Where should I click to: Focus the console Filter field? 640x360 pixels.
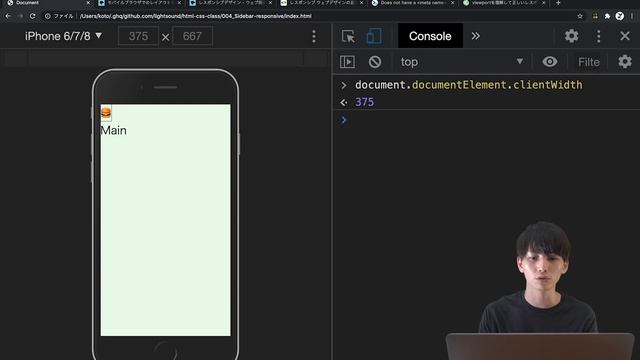coord(589,62)
